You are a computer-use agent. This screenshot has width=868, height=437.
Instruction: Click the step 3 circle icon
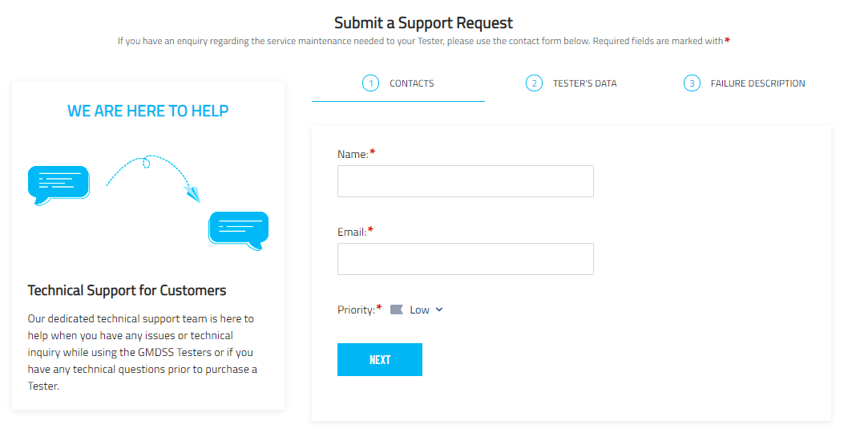(692, 83)
